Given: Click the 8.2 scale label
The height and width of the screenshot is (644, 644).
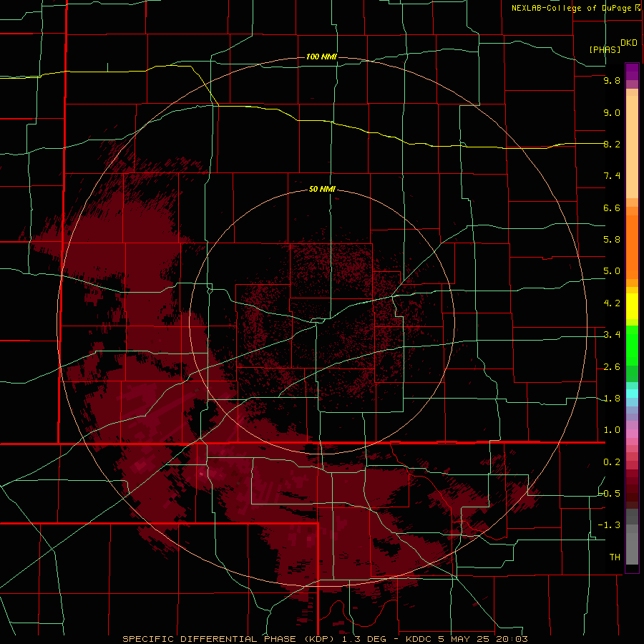Looking at the screenshot, I should tap(612, 144).
